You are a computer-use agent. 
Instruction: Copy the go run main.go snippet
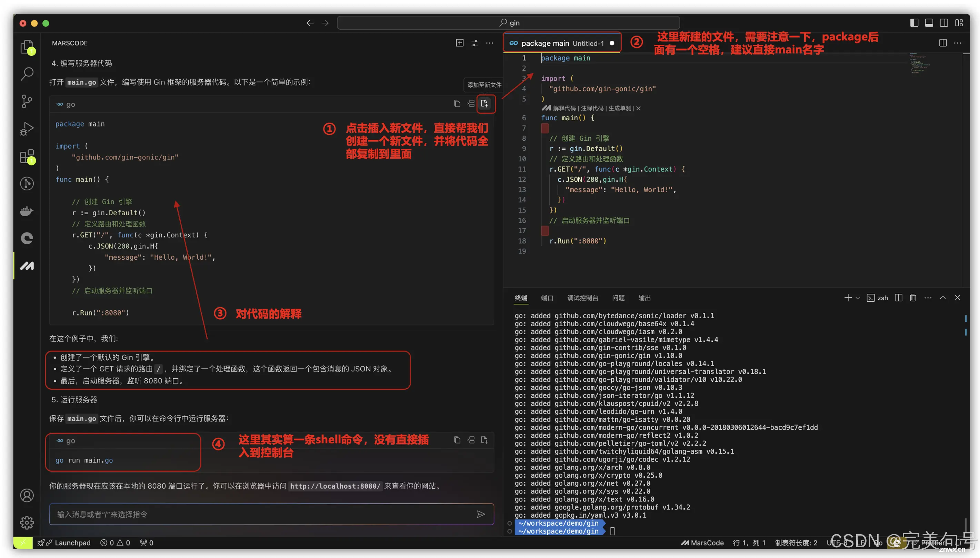(457, 440)
